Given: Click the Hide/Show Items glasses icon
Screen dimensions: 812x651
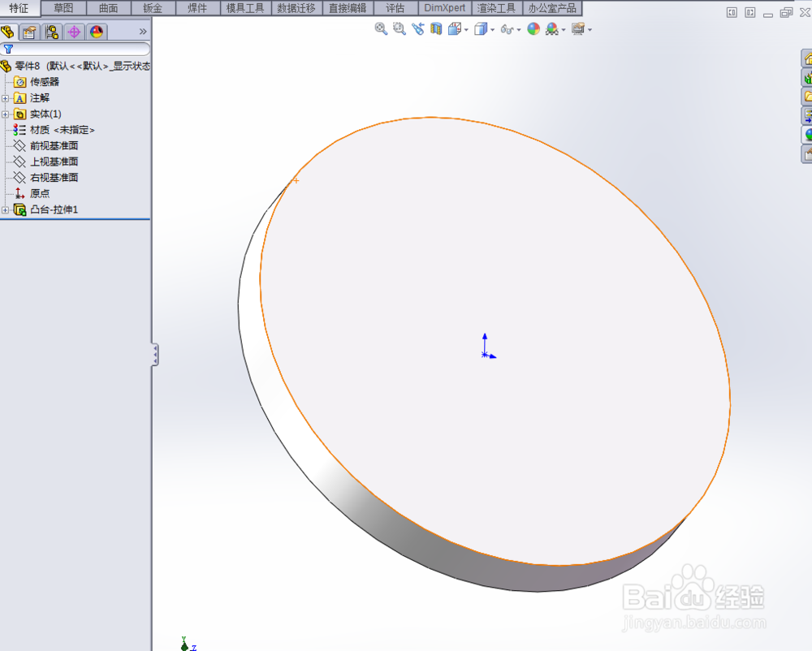Looking at the screenshot, I should point(507,29).
